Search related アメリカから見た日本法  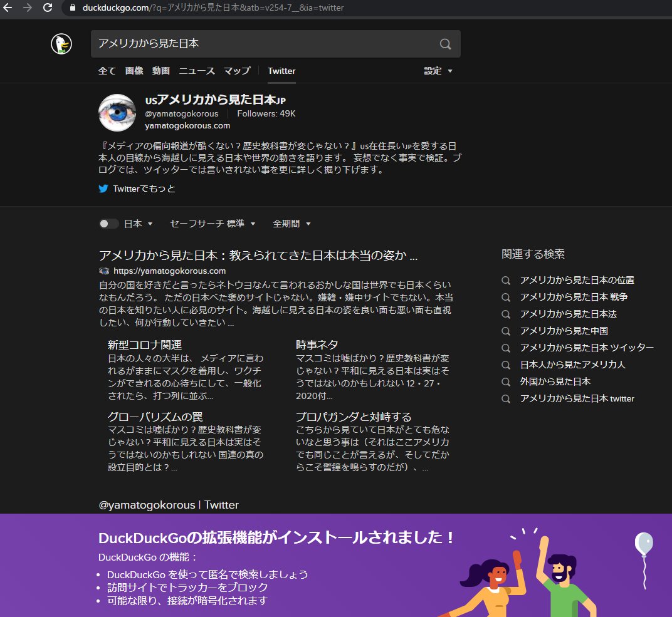pyautogui.click(x=569, y=314)
